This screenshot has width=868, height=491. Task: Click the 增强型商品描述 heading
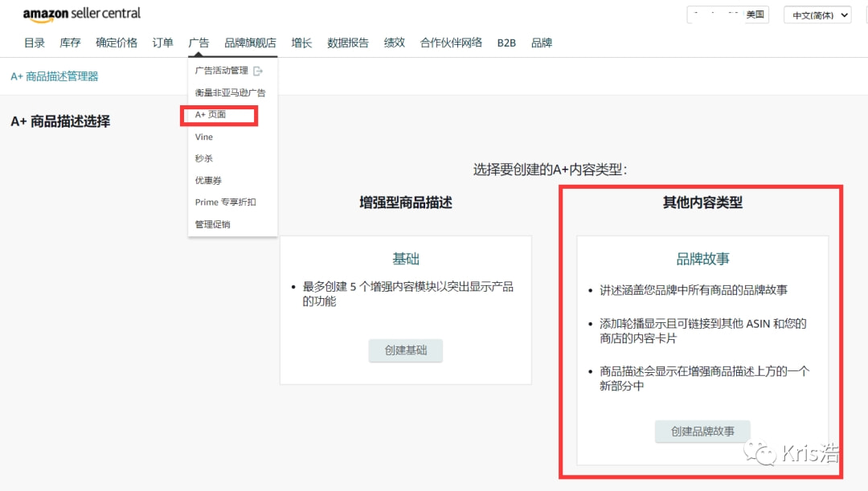[406, 203]
